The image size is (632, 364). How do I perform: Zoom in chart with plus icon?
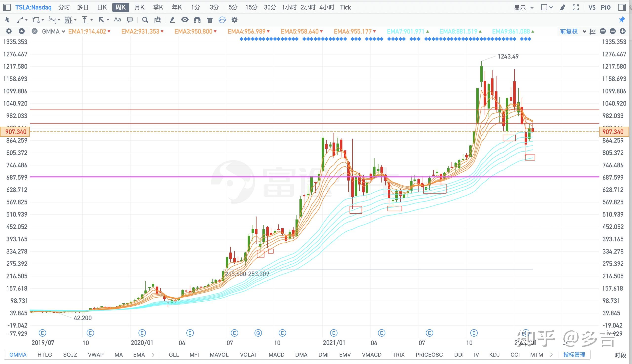[x=623, y=31]
